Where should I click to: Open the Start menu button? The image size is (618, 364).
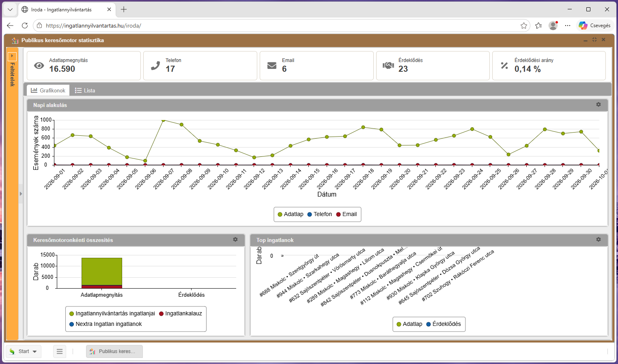pyautogui.click(x=23, y=351)
